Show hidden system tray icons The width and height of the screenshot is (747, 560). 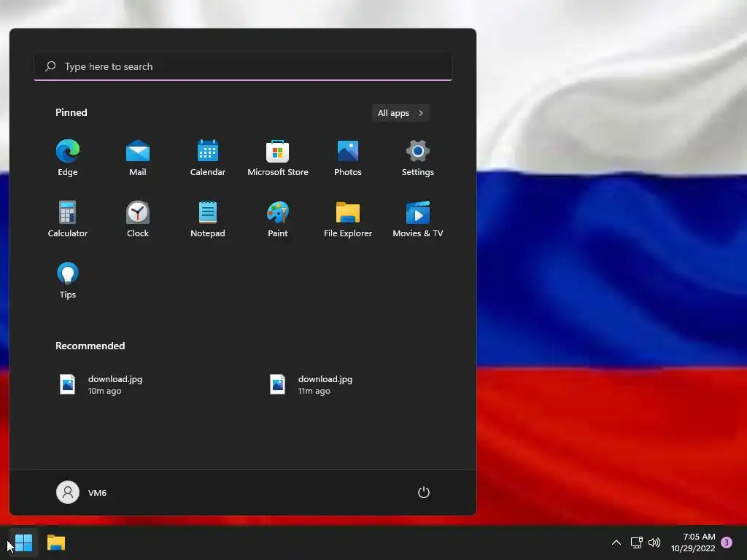point(616,542)
